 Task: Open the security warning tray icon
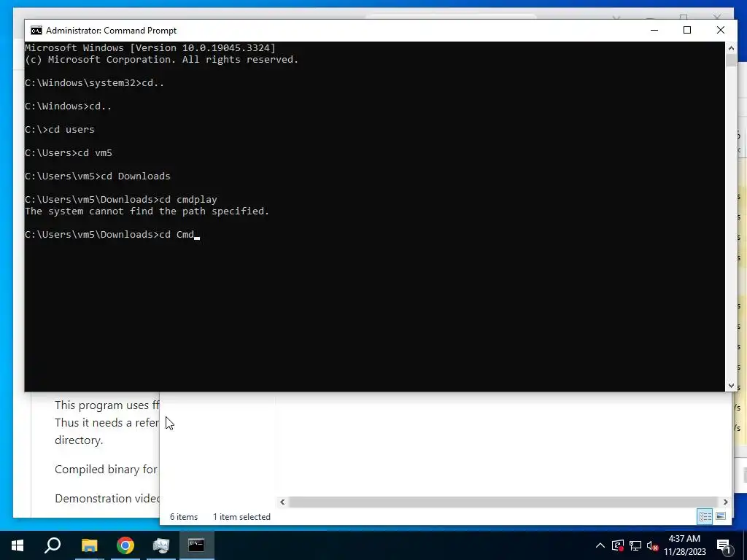[x=617, y=545]
